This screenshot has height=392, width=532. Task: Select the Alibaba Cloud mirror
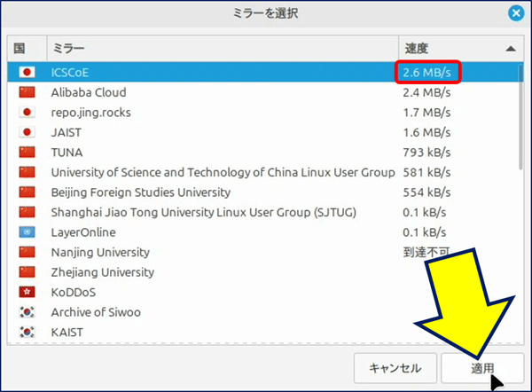tap(263, 92)
